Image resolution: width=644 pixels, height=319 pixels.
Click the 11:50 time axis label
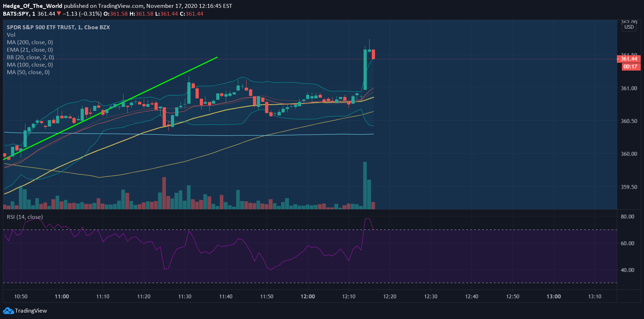pos(267,297)
